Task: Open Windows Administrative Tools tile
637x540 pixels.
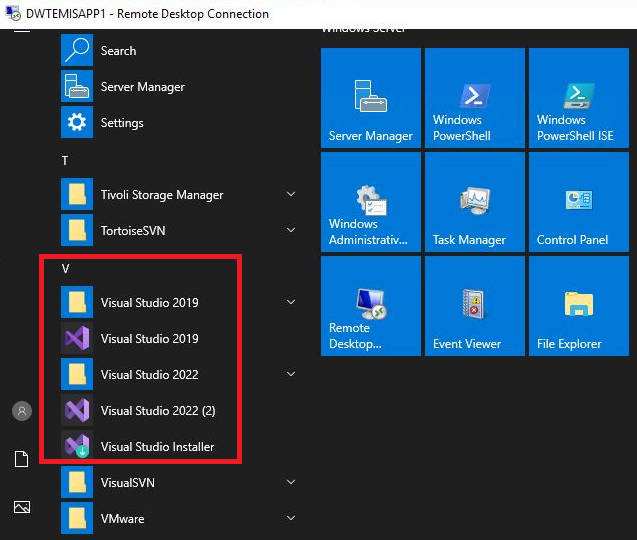Action: (x=370, y=202)
